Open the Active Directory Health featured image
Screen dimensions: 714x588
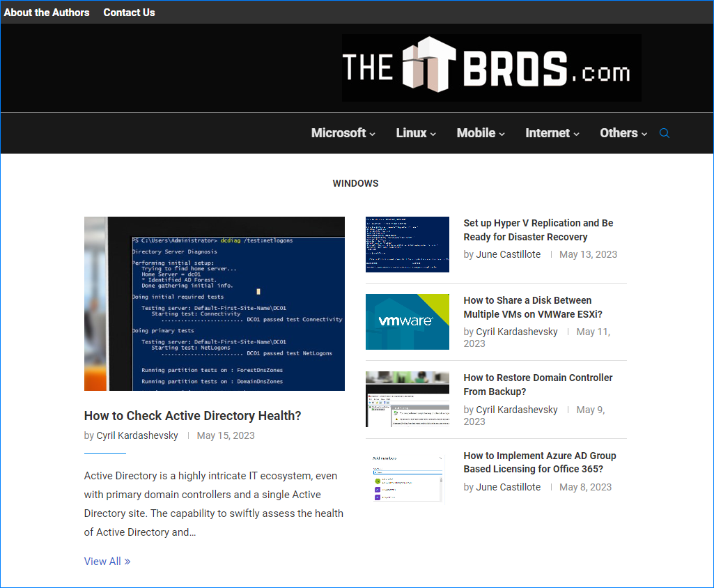click(215, 304)
